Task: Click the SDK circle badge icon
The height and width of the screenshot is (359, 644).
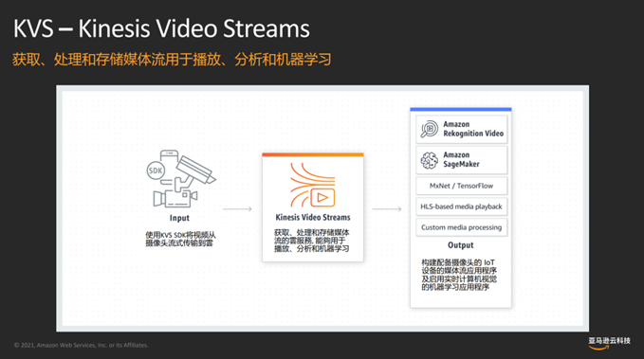Action: tap(156, 171)
